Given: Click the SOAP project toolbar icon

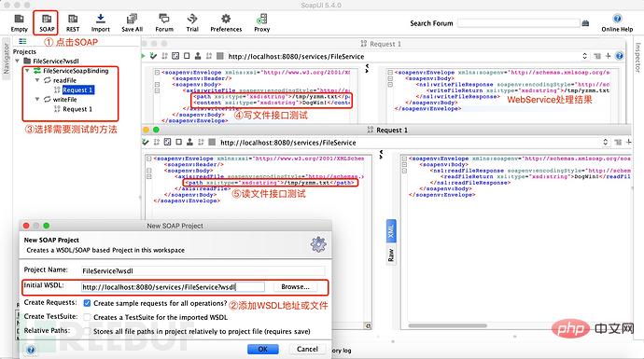Looking at the screenshot, I should (x=47, y=23).
